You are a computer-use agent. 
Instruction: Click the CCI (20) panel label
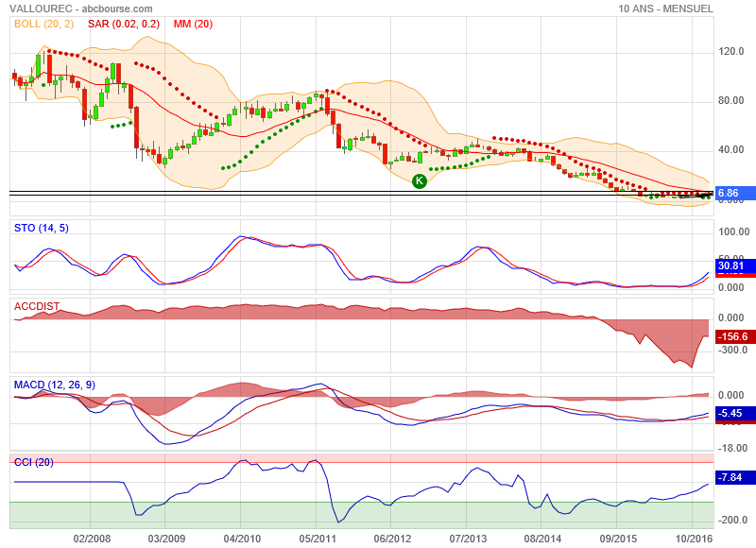point(34,462)
